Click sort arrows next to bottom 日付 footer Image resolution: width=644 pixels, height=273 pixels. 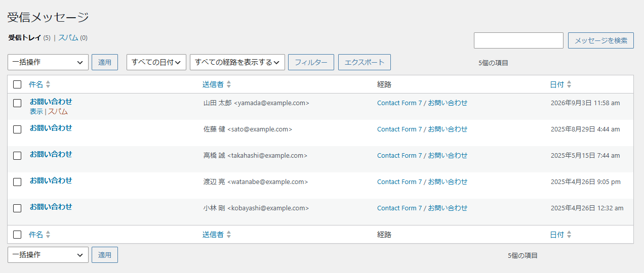tap(569, 235)
